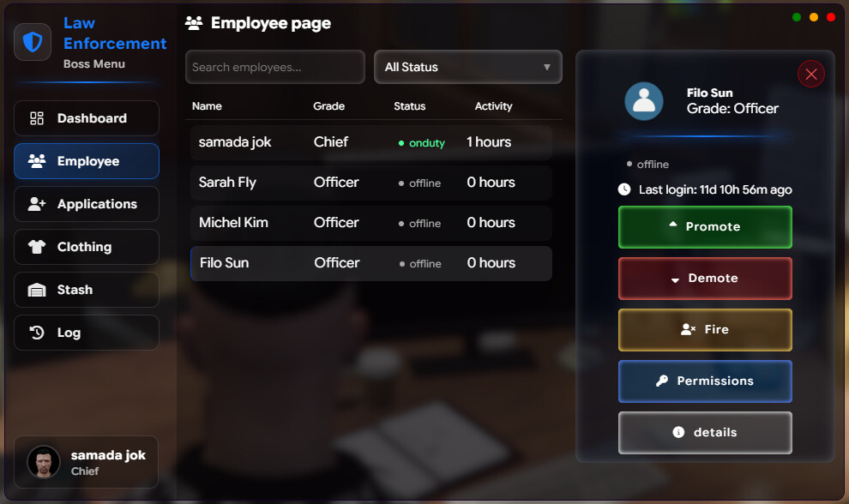Select the Employee menu item
The width and height of the screenshot is (849, 504).
point(87,161)
